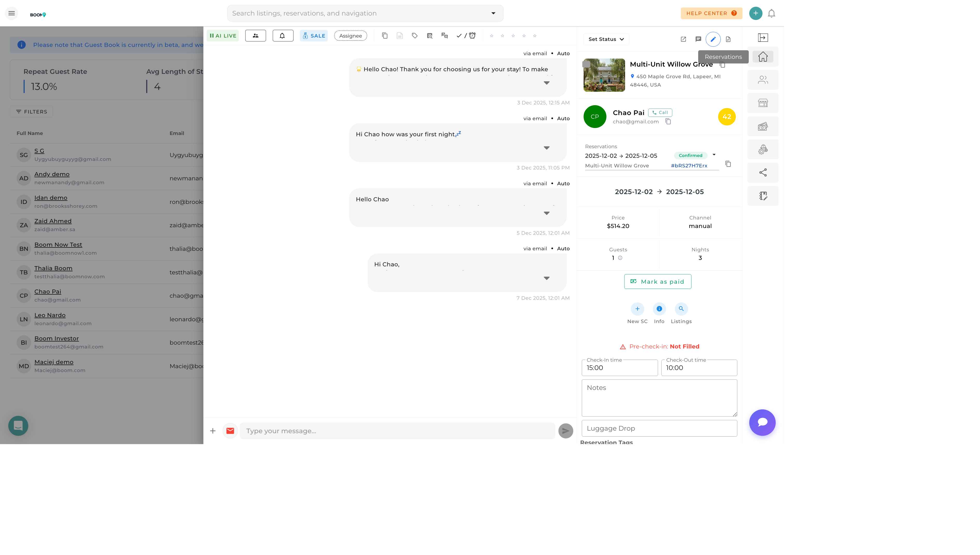Toggle the SALE badge on the conversation
Image resolution: width=980 pixels, height=555 pixels.
click(313, 35)
